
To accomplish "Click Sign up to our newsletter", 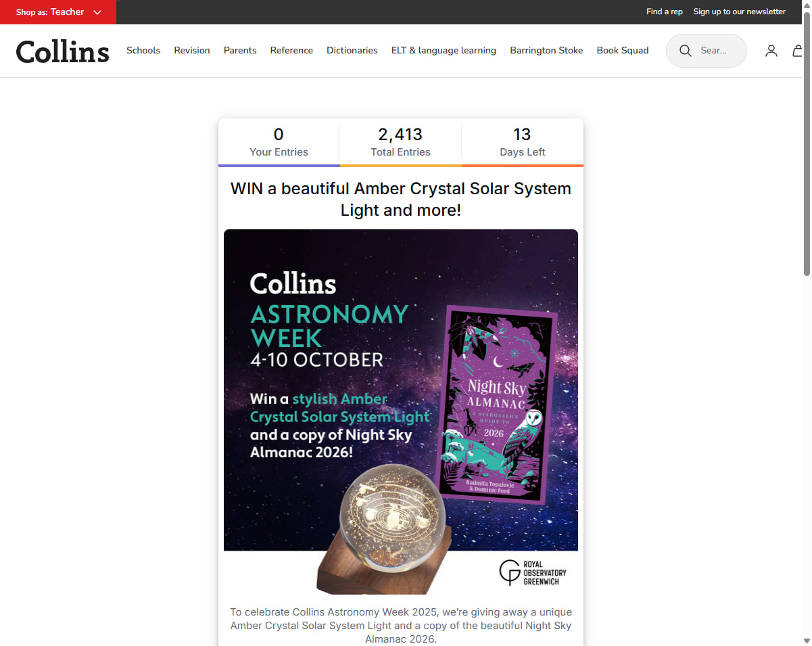I will click(x=740, y=11).
